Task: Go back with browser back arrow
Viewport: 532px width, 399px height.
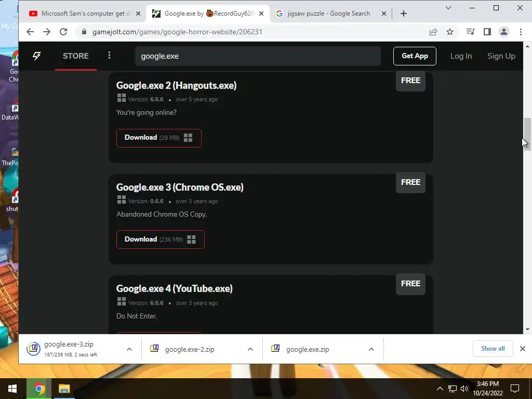Action: [x=30, y=32]
